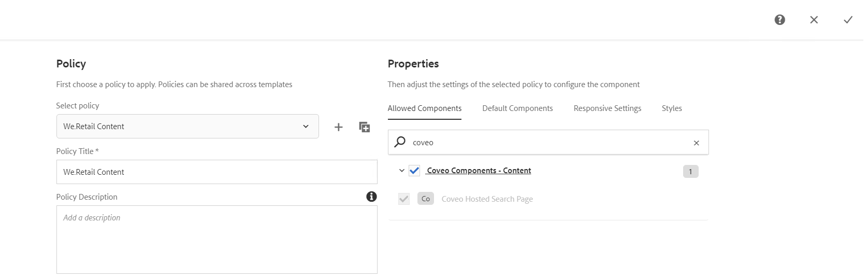Clear the coveo search text
This screenshot has width=868, height=279.
coord(696,143)
